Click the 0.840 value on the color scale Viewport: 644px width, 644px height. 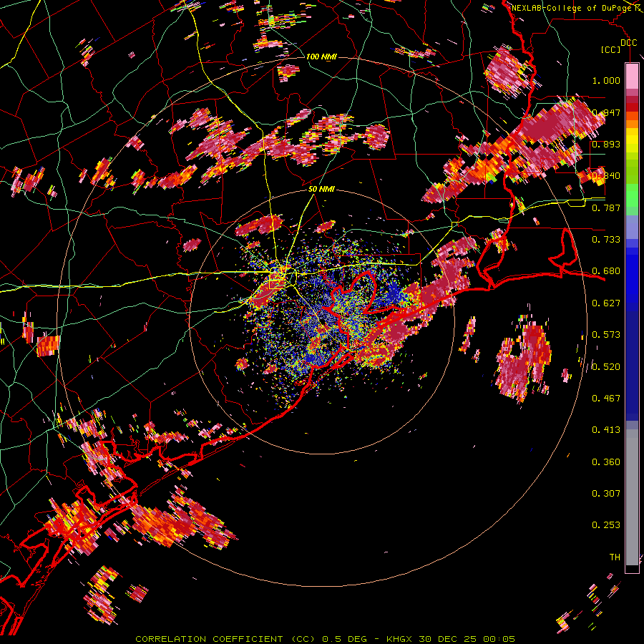coord(606,176)
